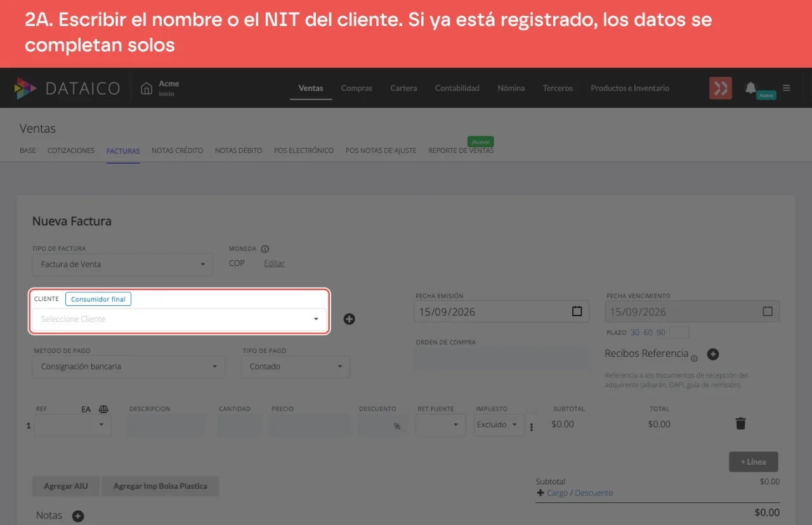Show the Recibos Referencia info icon
The height and width of the screenshot is (525, 812).
tap(694, 358)
